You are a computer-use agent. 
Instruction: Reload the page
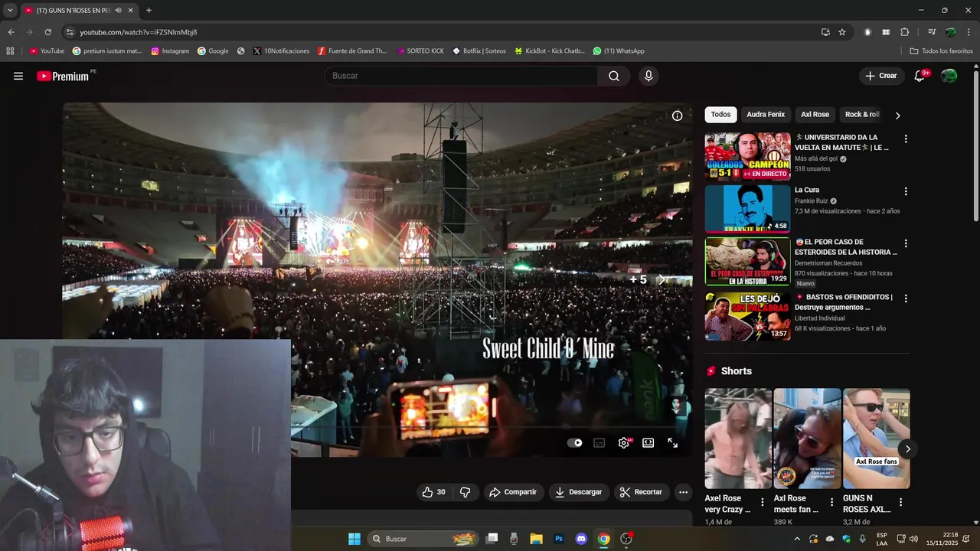click(x=47, y=32)
